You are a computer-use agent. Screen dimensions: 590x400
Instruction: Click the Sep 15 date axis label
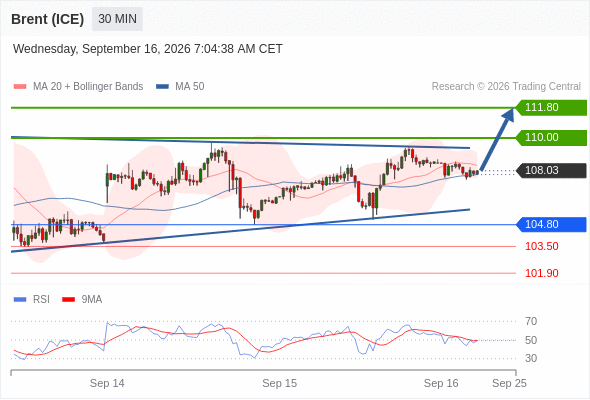(280, 383)
